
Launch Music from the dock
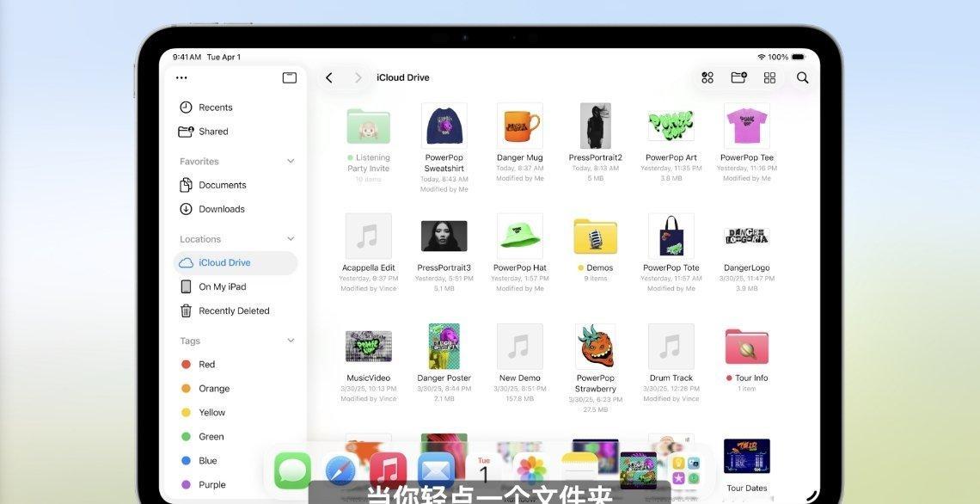point(388,470)
